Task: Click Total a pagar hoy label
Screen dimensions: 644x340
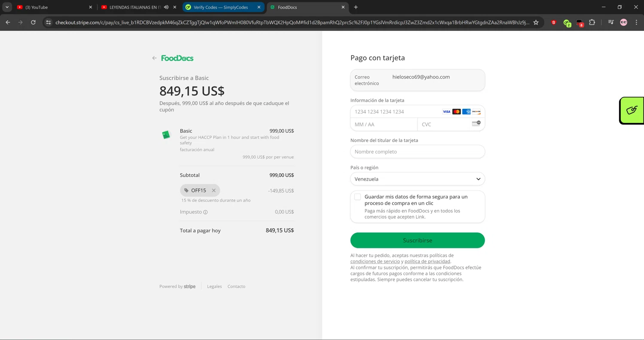Action: click(x=200, y=231)
